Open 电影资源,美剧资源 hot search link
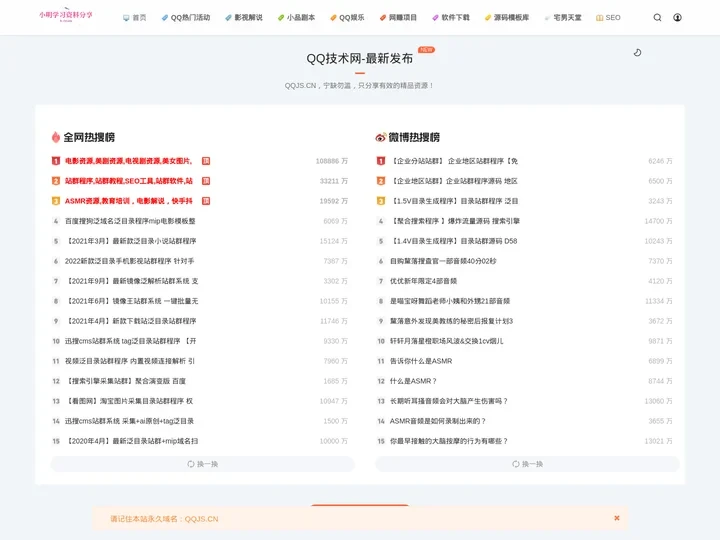Viewport: 720px width, 540px height. 129,161
